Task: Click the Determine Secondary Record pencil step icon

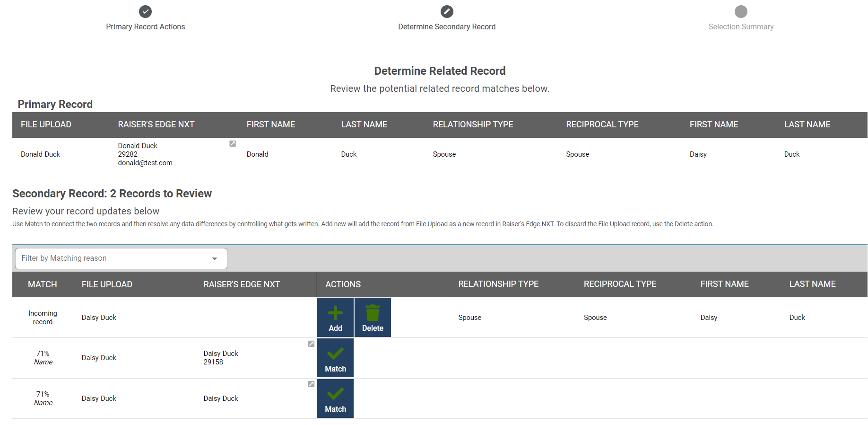Action: (x=447, y=11)
